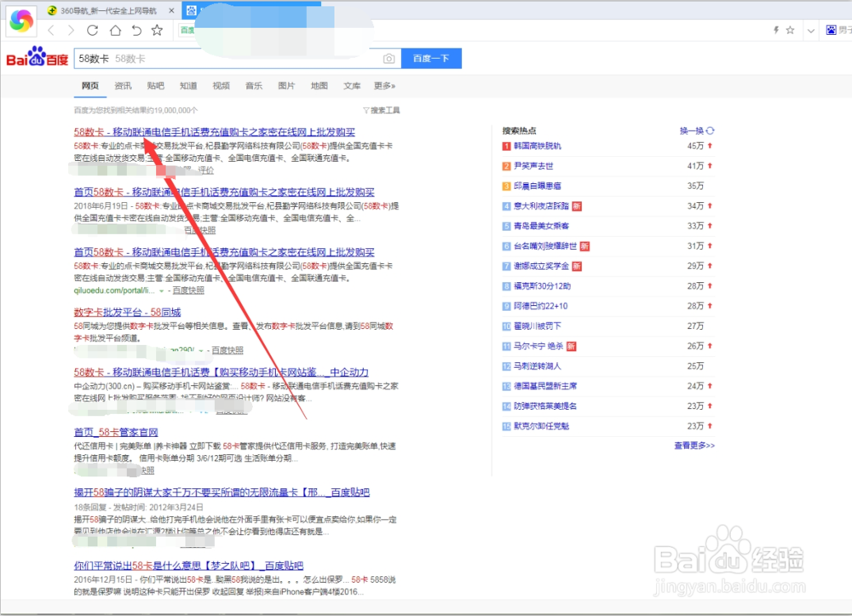Switch to the 360导航 tab
This screenshot has height=616, width=852.
tap(107, 10)
